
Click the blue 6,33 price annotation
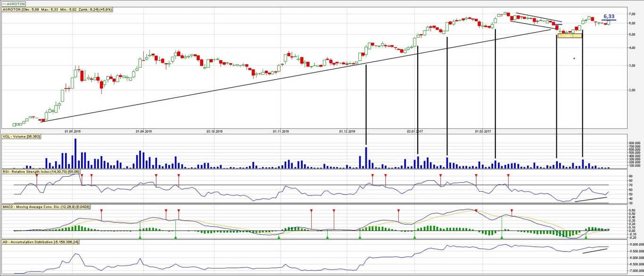[x=609, y=16]
